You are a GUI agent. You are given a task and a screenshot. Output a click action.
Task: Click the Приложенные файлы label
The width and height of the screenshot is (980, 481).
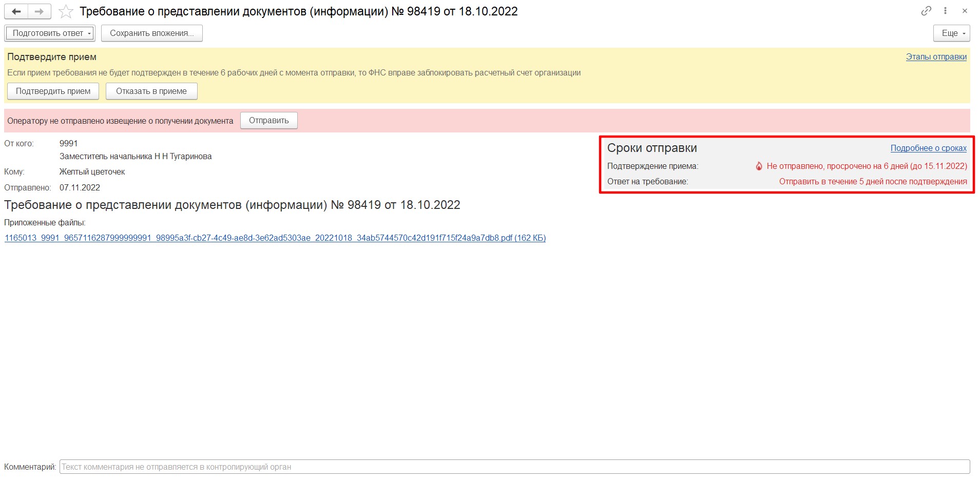pos(45,223)
